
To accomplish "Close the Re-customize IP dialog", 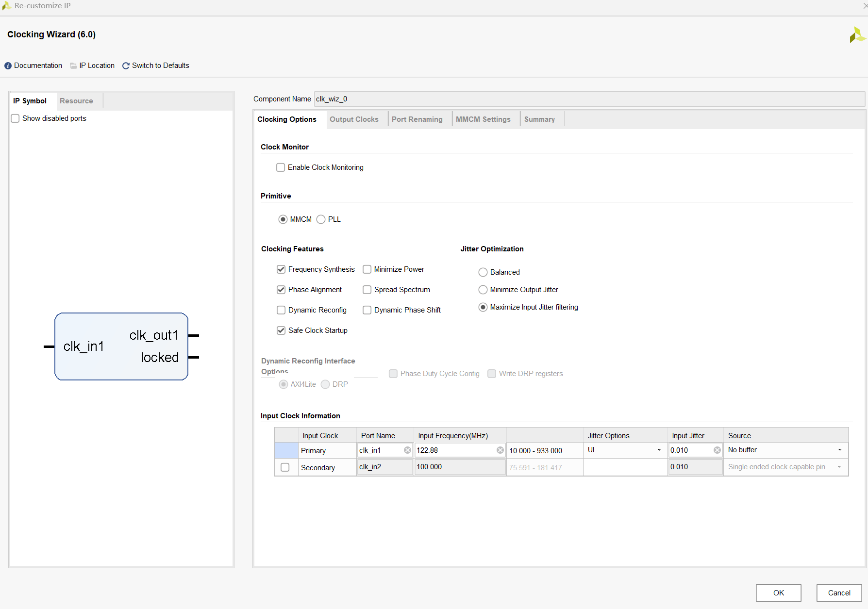I will (x=865, y=6).
